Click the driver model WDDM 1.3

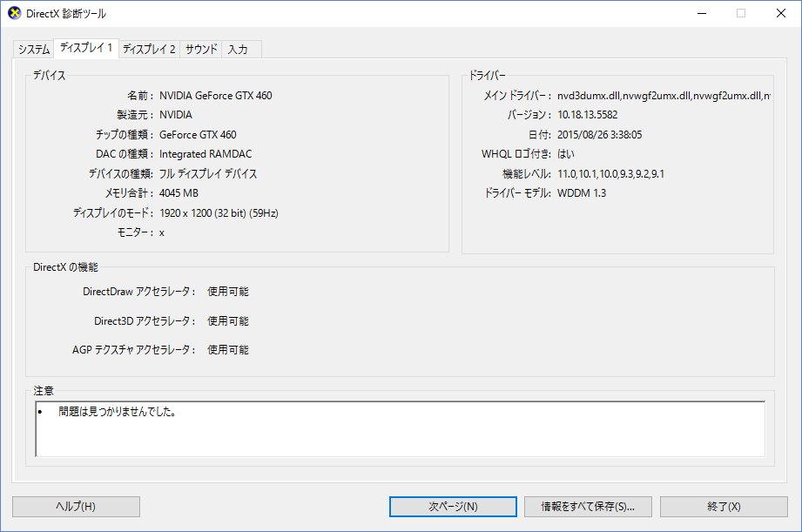click(x=582, y=193)
